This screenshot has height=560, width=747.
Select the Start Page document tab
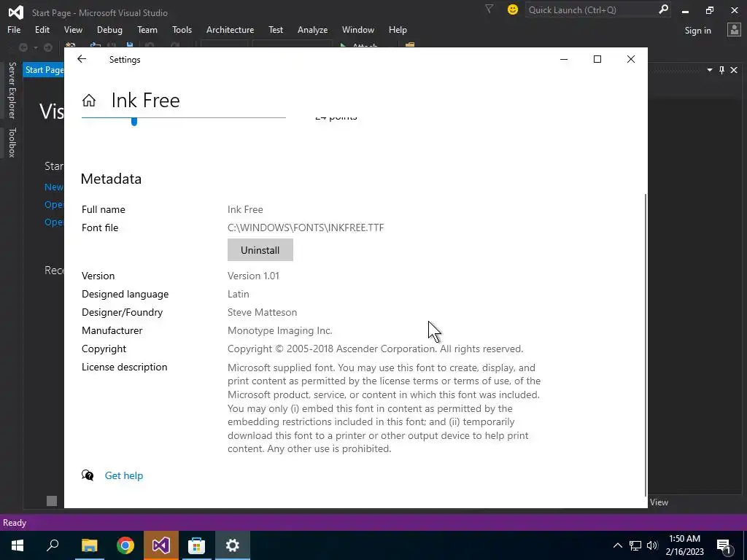coord(44,70)
